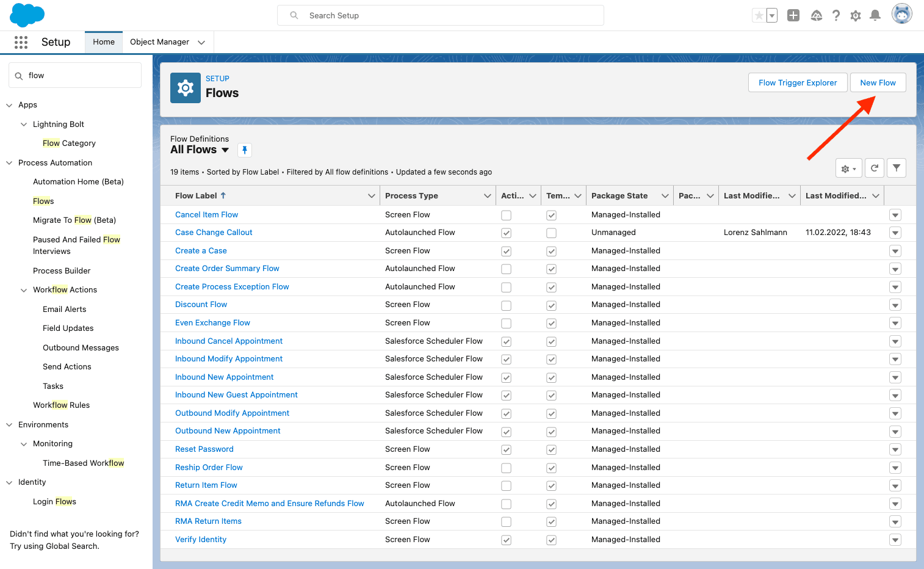The height and width of the screenshot is (569, 924).
Task: Open the Setup gear icon in the header
Action: point(856,15)
